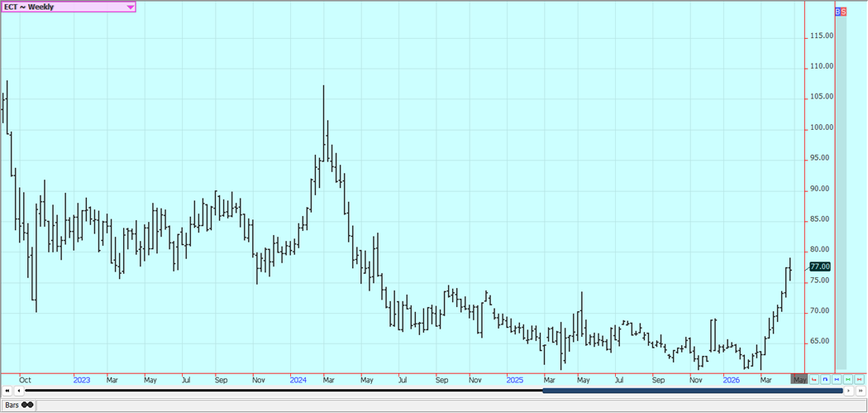Screen dimensions: 868x413
Task: Click the highlighted May date label
Action: coord(799,380)
